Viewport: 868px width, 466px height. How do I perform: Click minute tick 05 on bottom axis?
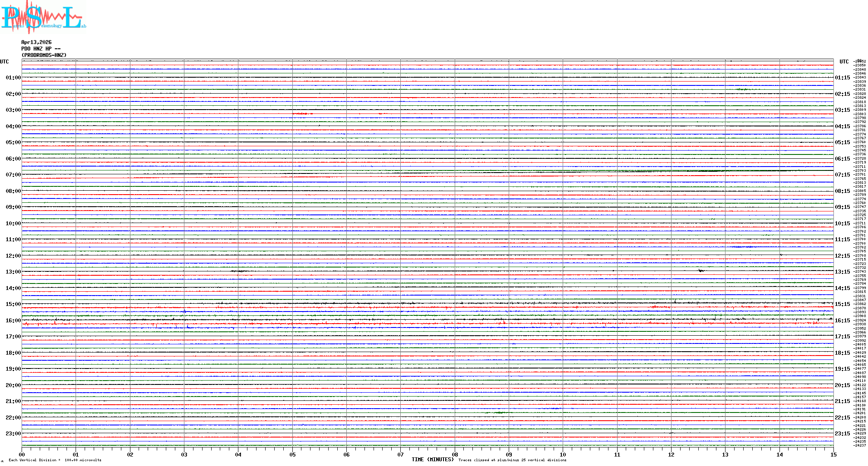(x=292, y=455)
